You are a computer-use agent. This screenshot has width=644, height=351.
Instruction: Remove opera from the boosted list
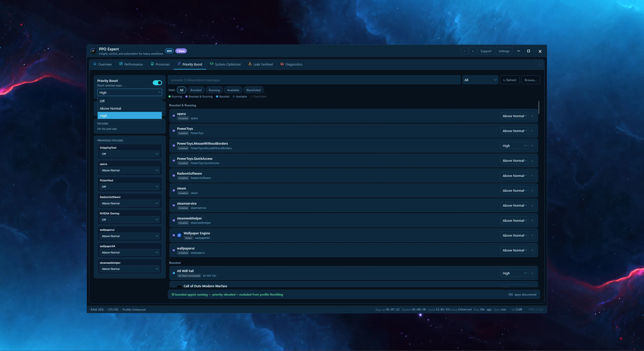tap(532, 116)
